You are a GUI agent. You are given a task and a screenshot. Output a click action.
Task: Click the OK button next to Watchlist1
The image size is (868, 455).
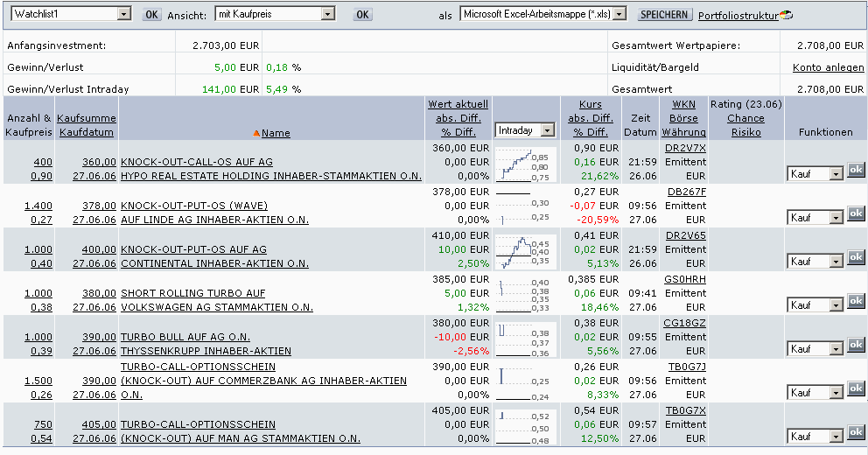[152, 15]
